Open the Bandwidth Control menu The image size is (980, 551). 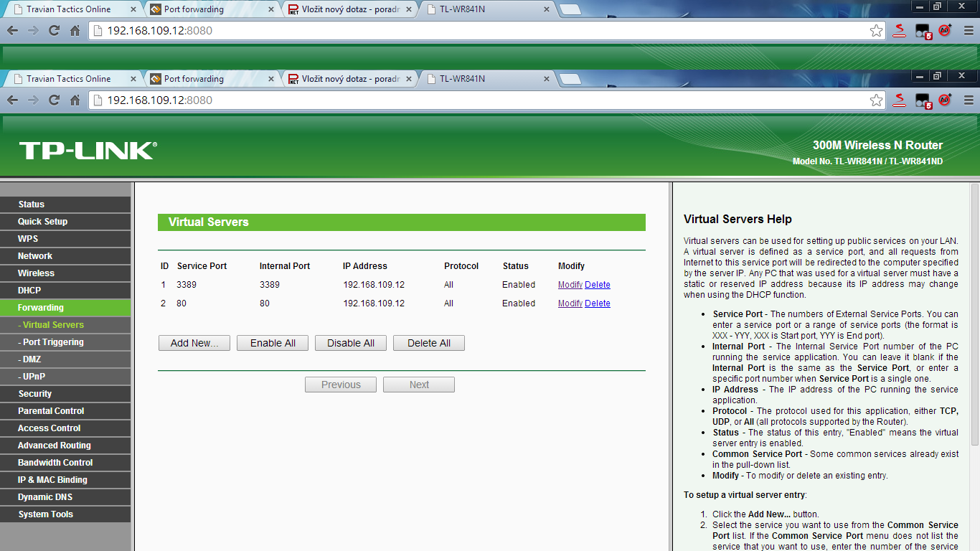pyautogui.click(x=65, y=463)
